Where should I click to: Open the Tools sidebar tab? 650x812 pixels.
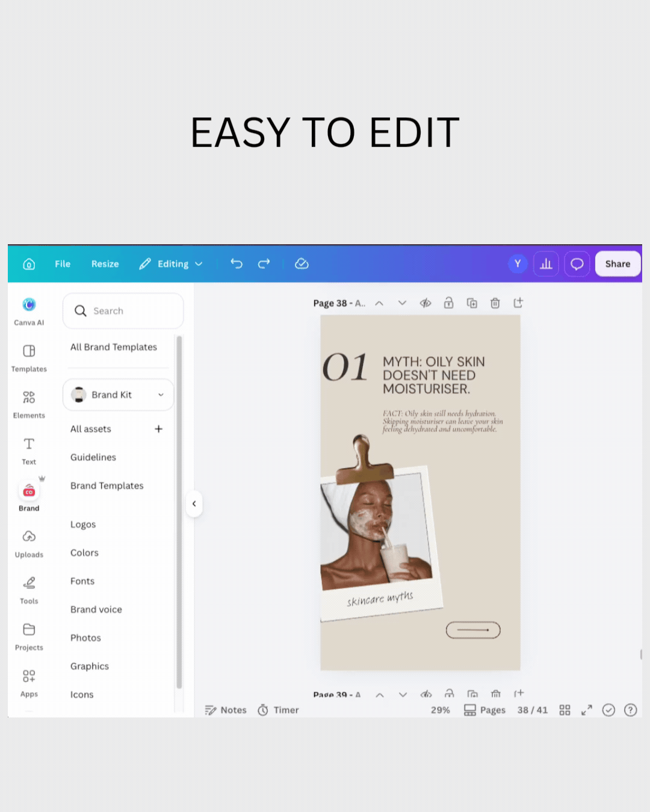[29, 590]
